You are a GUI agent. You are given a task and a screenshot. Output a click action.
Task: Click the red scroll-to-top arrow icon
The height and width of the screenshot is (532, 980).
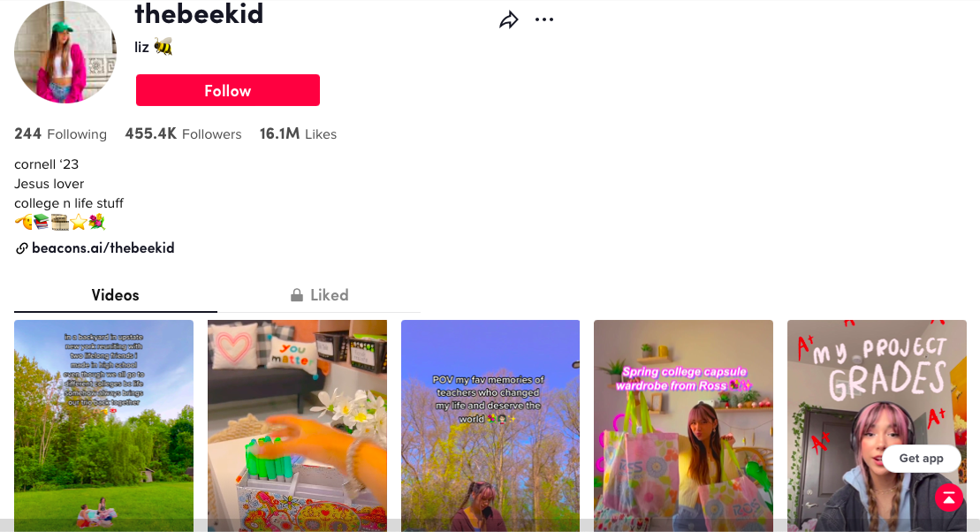[949, 498]
